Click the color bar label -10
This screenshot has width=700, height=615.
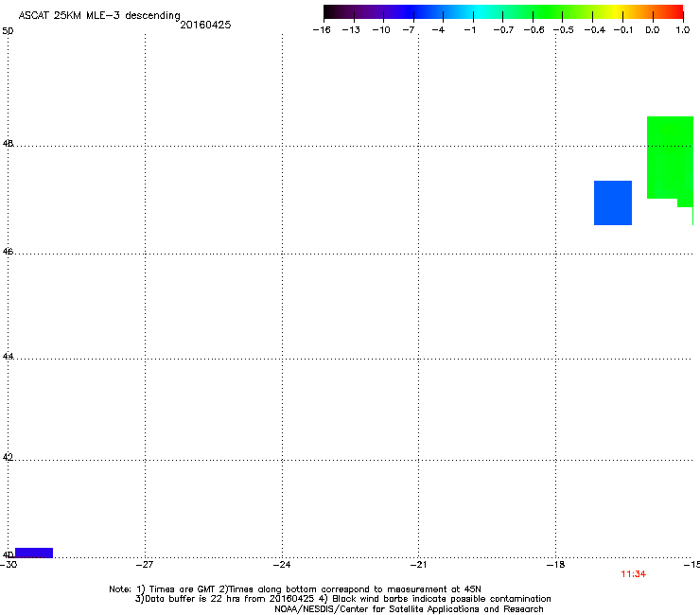(381, 30)
